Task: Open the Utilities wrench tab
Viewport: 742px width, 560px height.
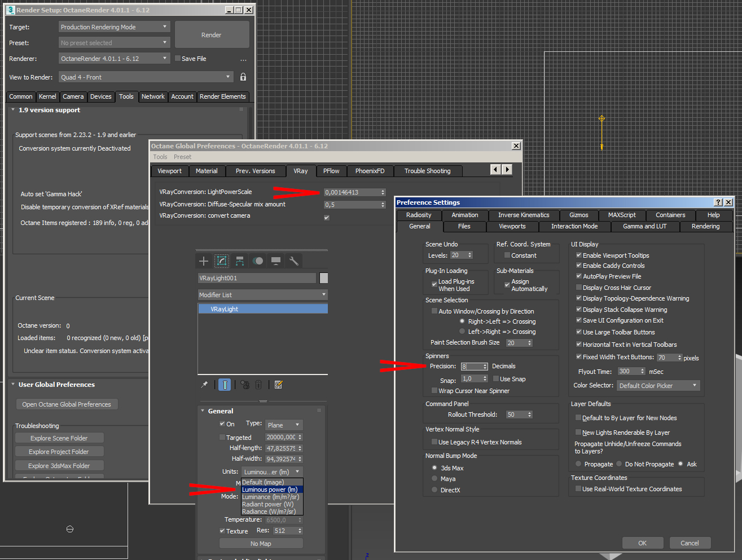Action: click(x=294, y=261)
